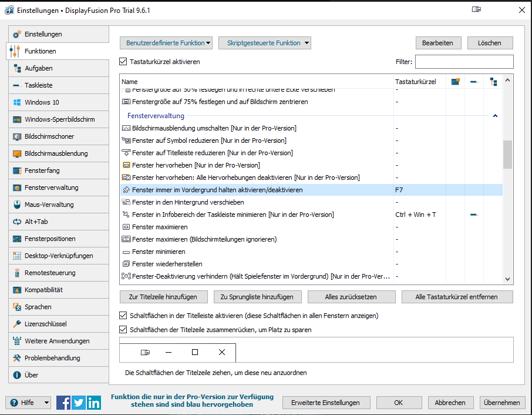This screenshot has height=415, width=532.
Task: Click 'Zu Sprungliste hinzufügen' button
Action: pos(258,297)
